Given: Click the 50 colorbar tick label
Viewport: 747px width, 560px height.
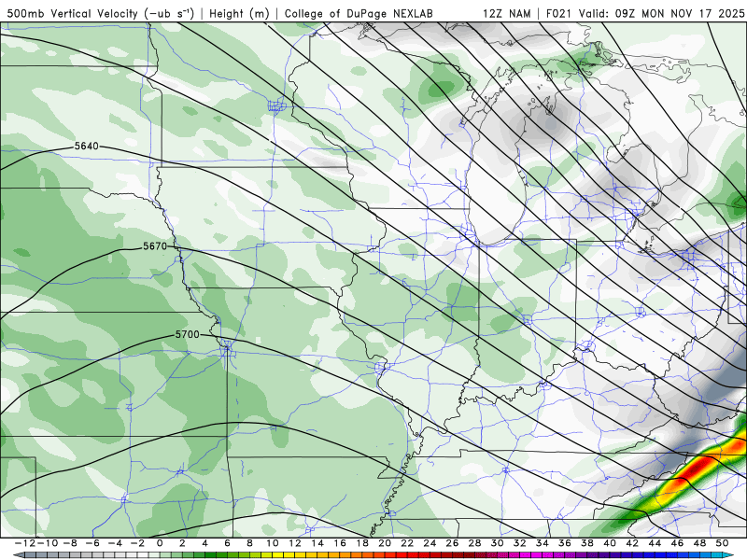Looking at the screenshot, I should point(722,543).
